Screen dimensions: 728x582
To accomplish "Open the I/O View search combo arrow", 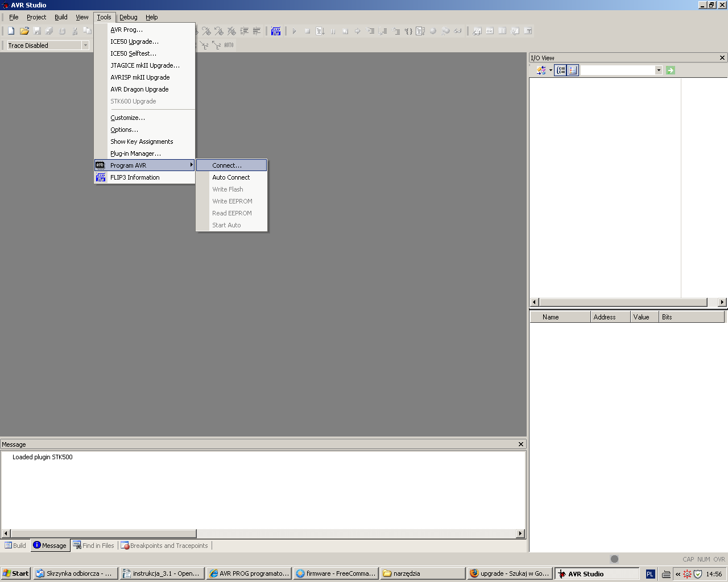I will pyautogui.click(x=659, y=70).
